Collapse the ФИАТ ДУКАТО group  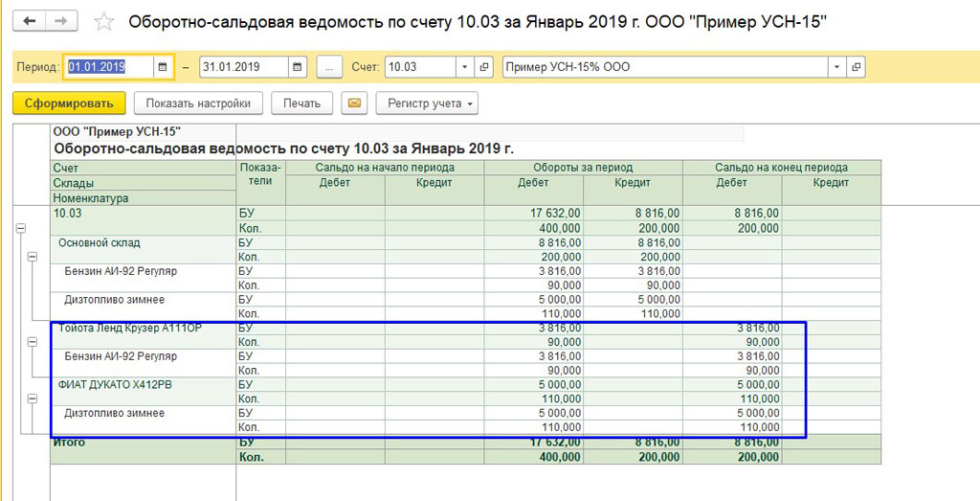(33, 399)
